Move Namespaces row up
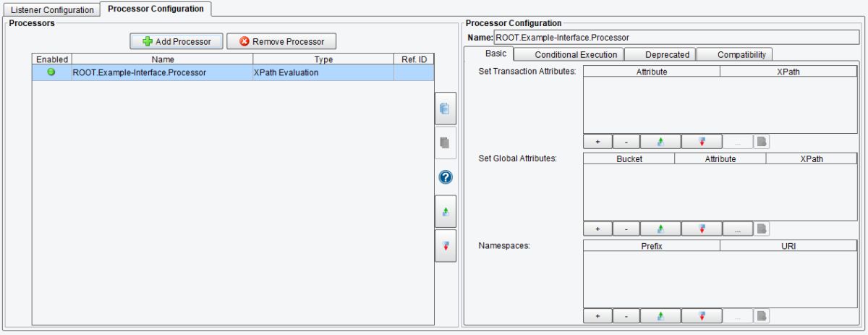This screenshot has height=335, width=868. (x=660, y=316)
